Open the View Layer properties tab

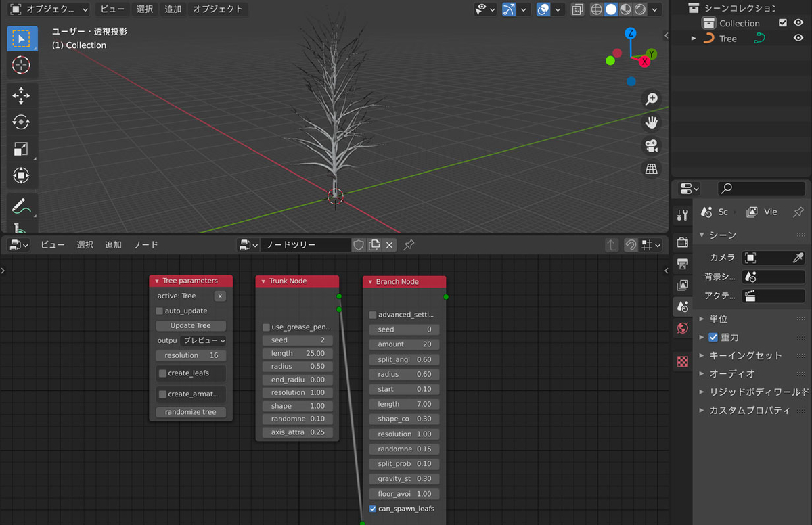683,285
